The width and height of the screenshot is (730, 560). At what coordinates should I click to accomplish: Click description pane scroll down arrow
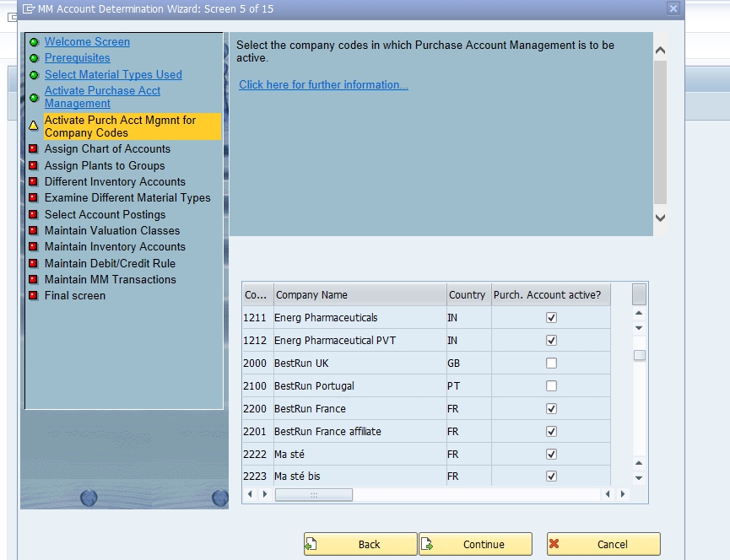pos(660,218)
